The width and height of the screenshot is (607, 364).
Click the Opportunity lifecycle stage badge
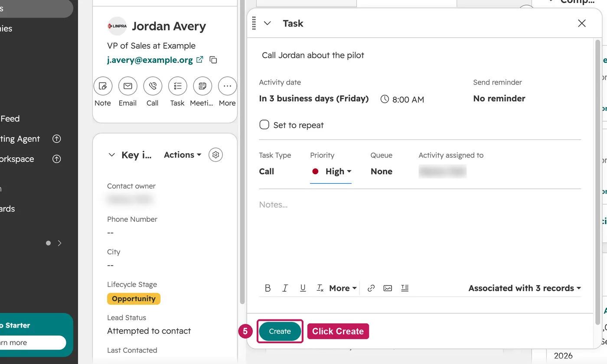point(134,299)
